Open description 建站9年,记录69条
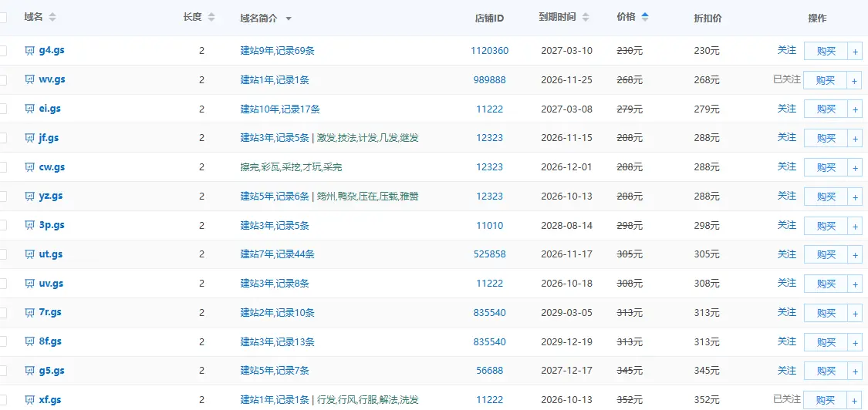Viewport: 868px width, 410px height. tap(277, 51)
